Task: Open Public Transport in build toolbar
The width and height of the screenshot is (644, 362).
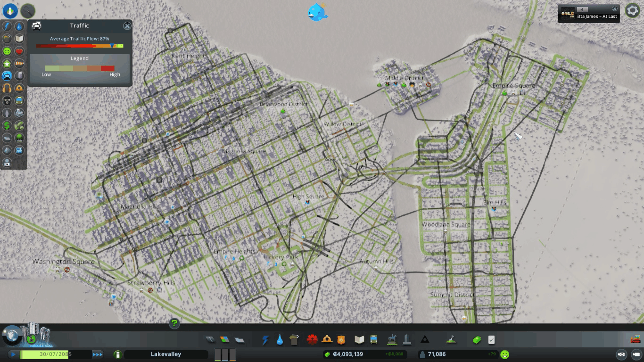Action: coord(374,339)
